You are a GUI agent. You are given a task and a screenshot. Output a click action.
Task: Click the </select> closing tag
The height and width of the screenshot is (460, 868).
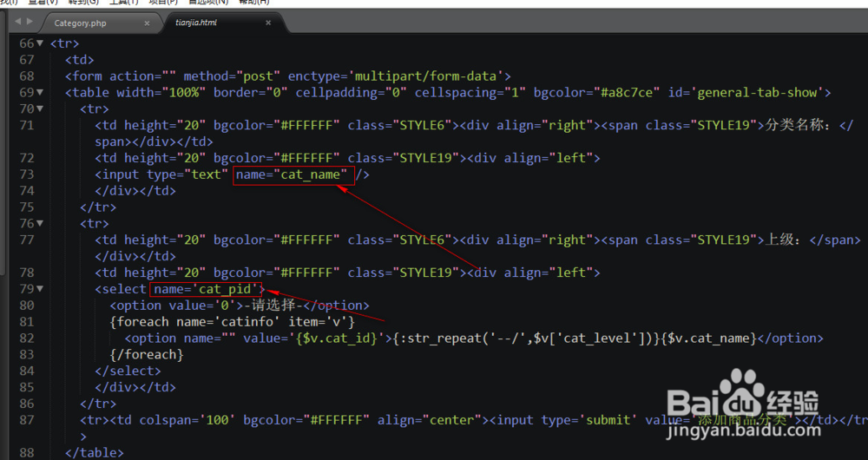[x=128, y=371]
